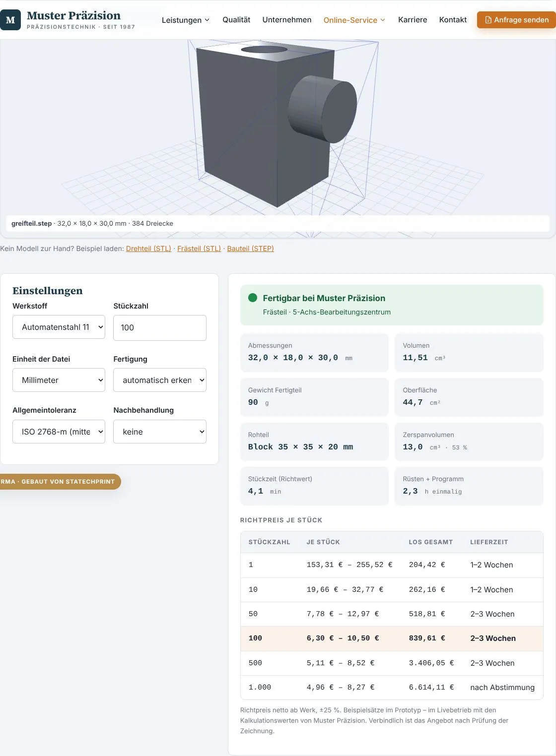Viewport: 556px width, 756px height.
Task: Click the Oberfläche value 44,7 cm²
Action: coord(421,402)
